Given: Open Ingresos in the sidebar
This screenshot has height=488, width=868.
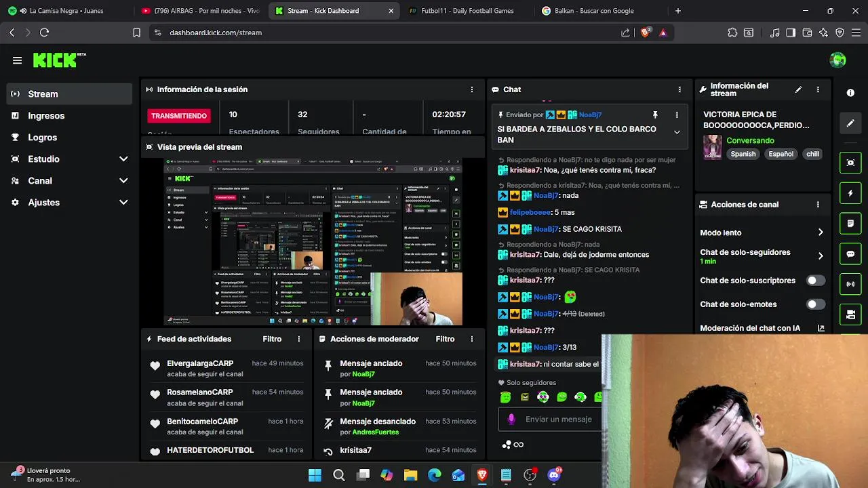Looking at the screenshot, I should point(69,116).
